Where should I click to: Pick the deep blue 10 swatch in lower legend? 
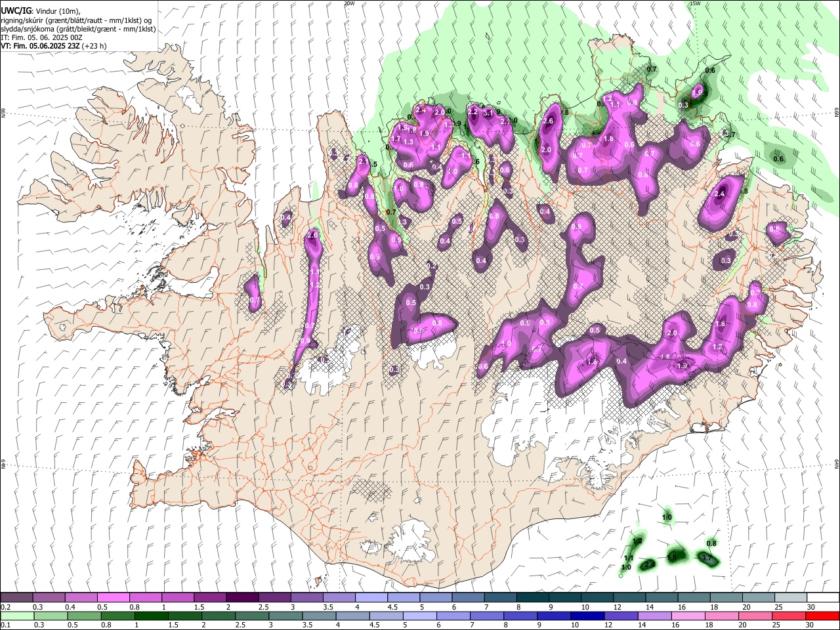pos(587,616)
